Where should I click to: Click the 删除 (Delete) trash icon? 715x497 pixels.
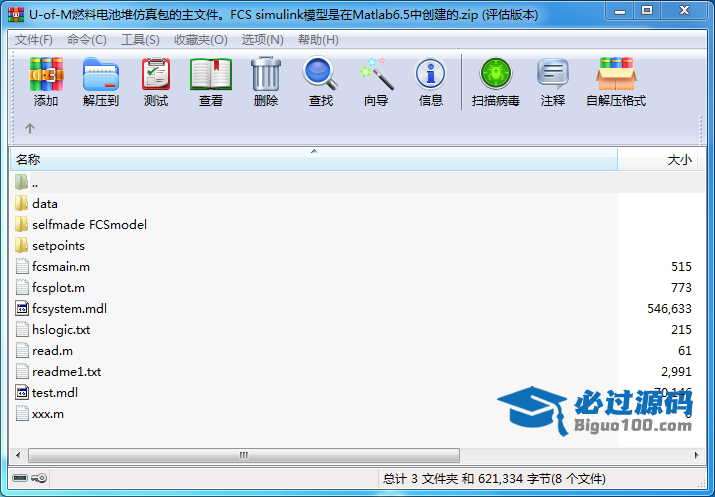[266, 81]
